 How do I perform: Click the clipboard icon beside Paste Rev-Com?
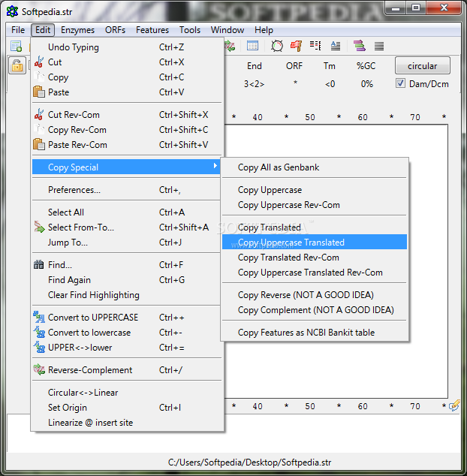[39, 144]
